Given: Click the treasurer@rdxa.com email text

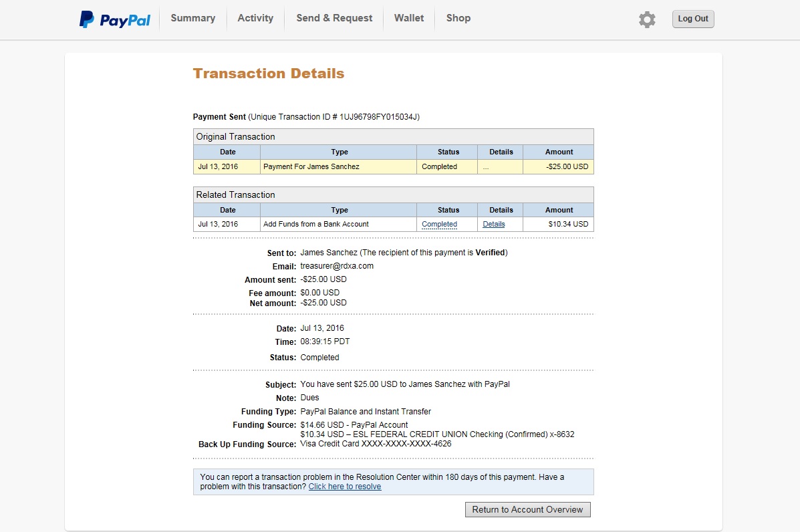Looking at the screenshot, I should point(337,266).
